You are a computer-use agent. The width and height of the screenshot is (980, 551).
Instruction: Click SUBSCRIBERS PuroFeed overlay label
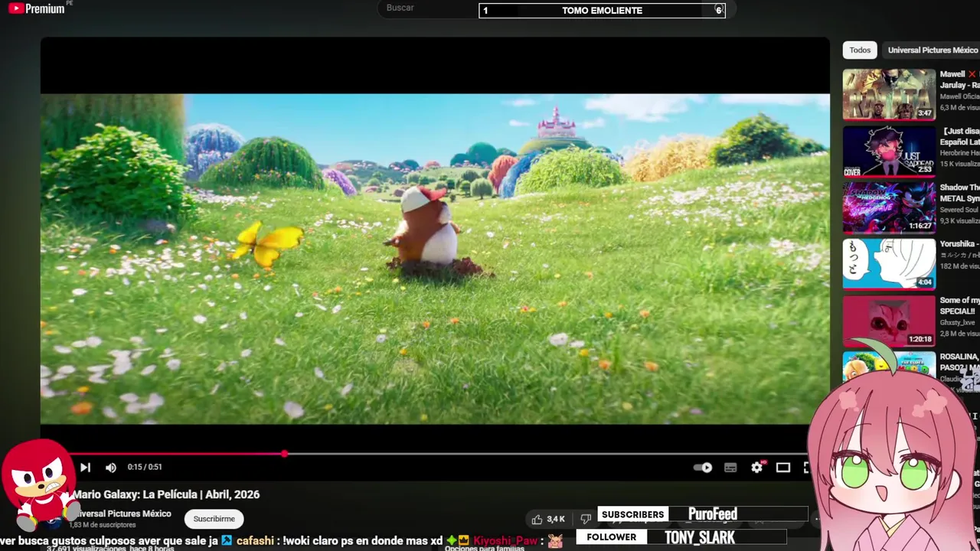pyautogui.click(x=704, y=514)
